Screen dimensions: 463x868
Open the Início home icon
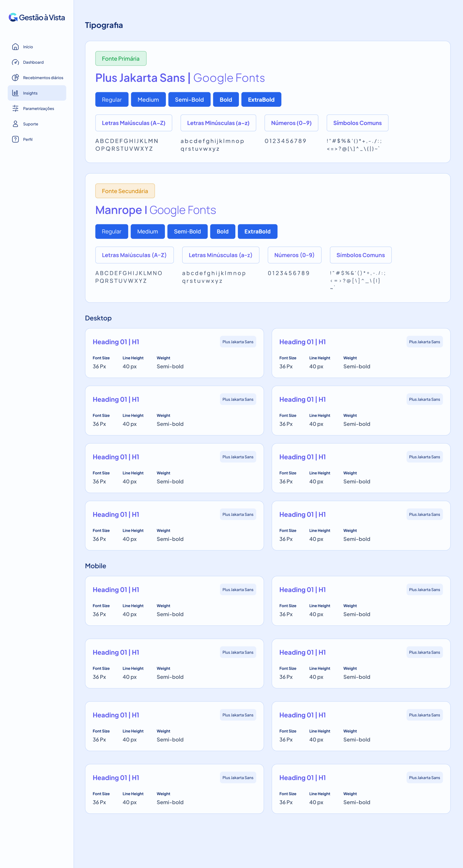(x=15, y=47)
